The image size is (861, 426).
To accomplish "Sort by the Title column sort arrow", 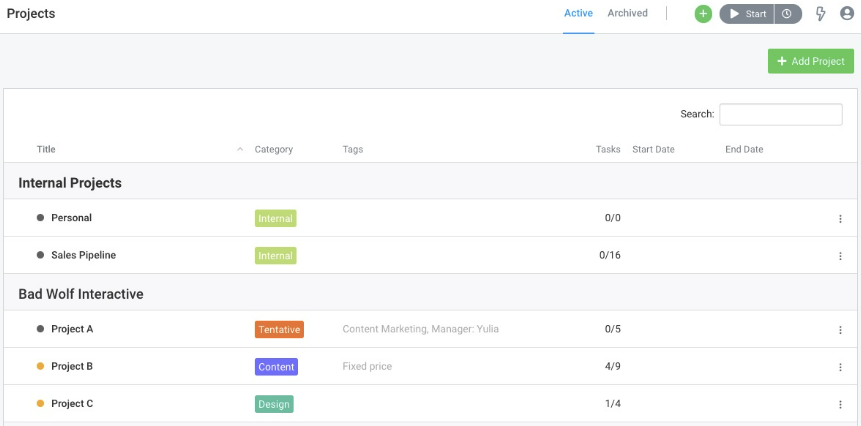I will pyautogui.click(x=240, y=149).
